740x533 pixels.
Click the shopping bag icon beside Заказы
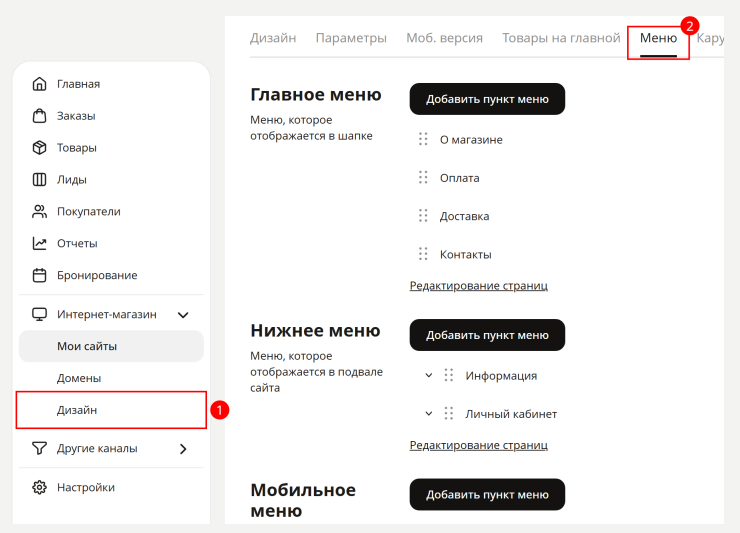39,116
